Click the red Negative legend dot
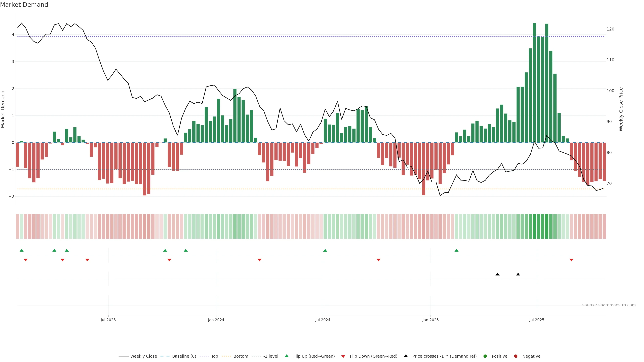The image size is (644, 362). click(516, 356)
